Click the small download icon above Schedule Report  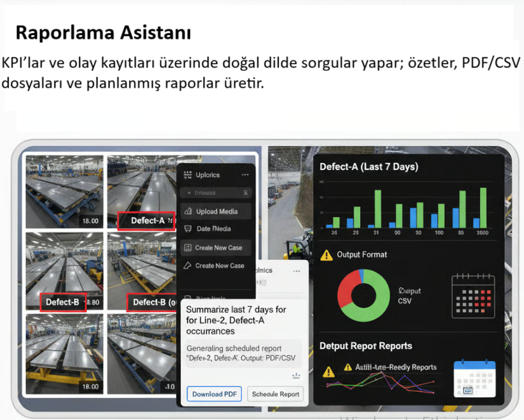pyautogui.click(x=296, y=376)
